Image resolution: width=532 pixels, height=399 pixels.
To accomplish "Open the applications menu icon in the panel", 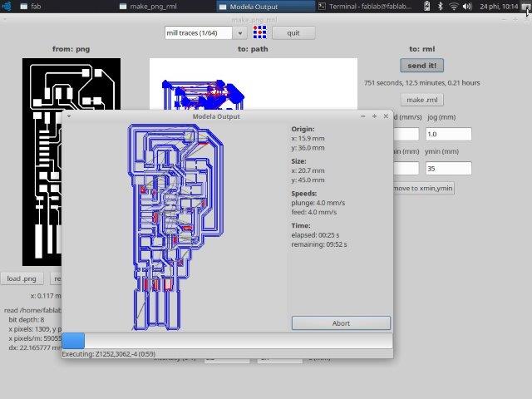I will (7, 6).
